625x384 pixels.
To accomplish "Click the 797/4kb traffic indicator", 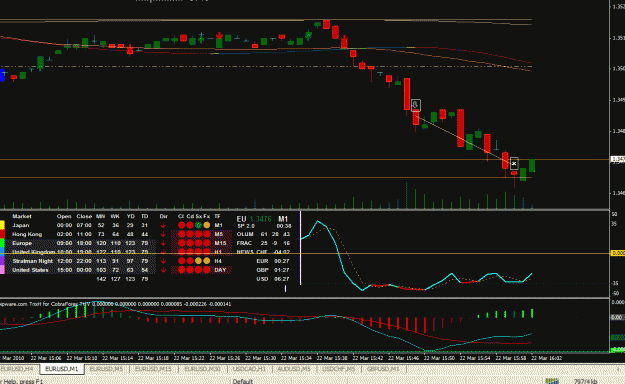I will coord(586,382).
